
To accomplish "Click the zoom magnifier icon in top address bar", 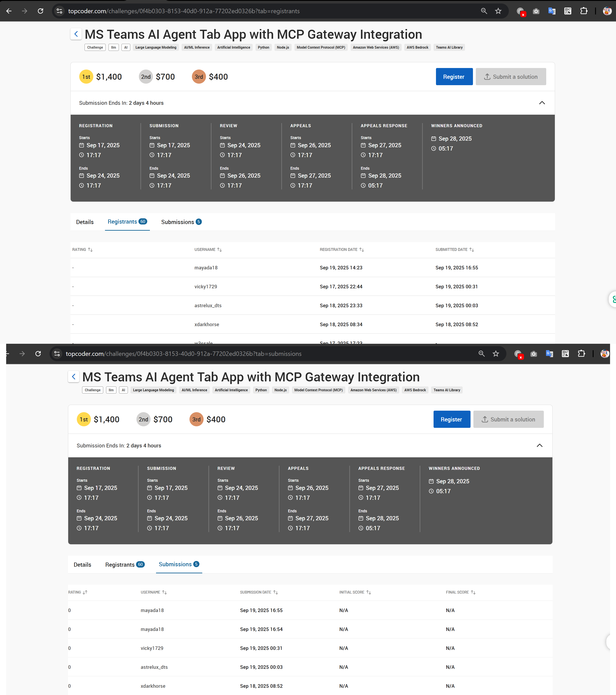I will tap(484, 11).
